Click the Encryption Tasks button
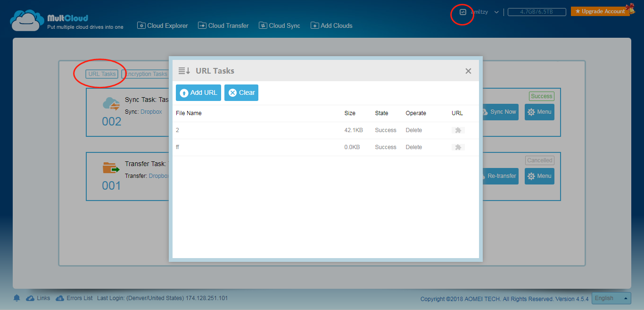The width and height of the screenshot is (644, 310). click(x=146, y=74)
